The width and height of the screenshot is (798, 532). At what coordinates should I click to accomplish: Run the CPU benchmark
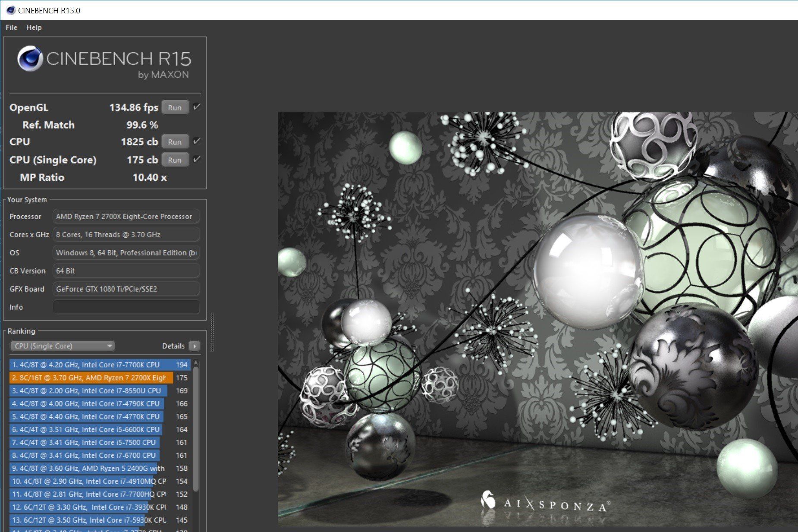pyautogui.click(x=175, y=142)
